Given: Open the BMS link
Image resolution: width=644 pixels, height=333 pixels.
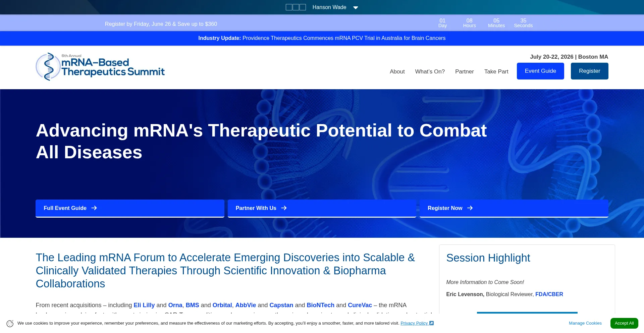Looking at the screenshot, I should [x=193, y=305].
